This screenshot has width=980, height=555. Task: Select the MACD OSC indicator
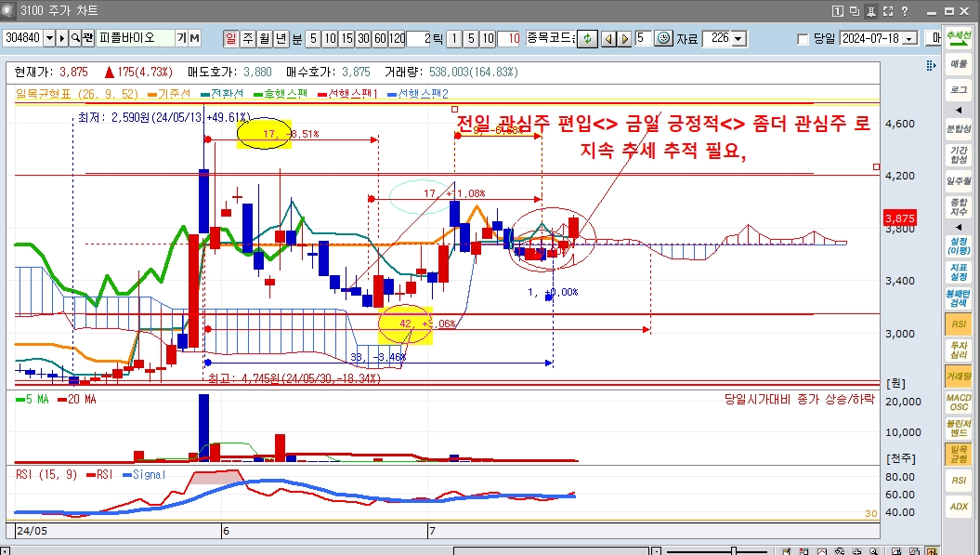tap(959, 403)
